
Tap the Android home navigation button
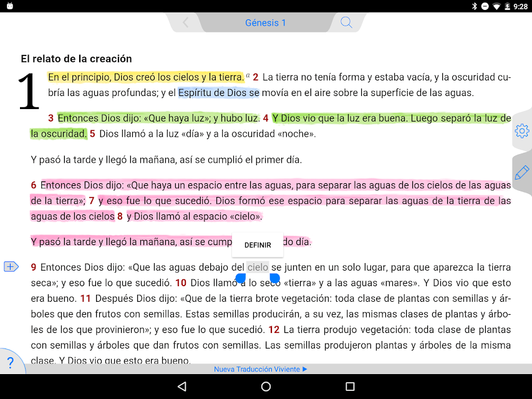(x=266, y=386)
